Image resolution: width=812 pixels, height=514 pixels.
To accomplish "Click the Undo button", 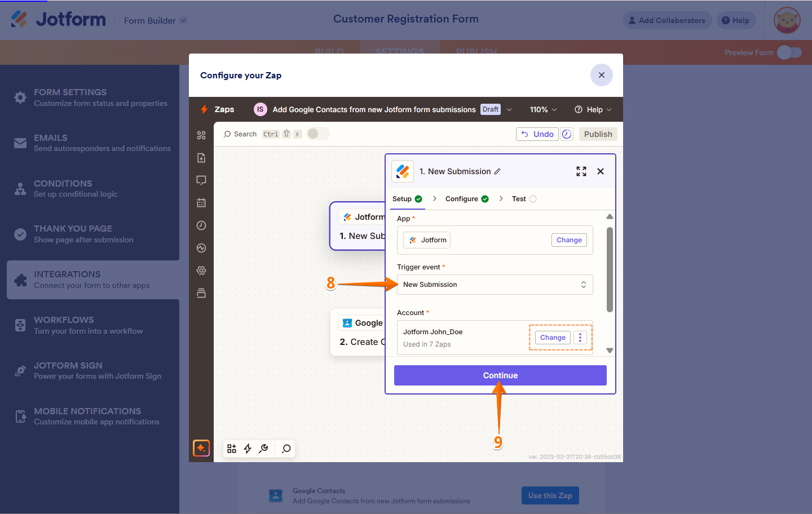I will [x=537, y=134].
